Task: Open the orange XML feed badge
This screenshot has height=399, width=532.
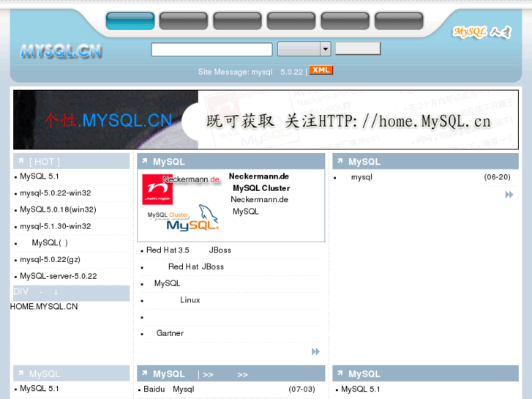Action: coord(321,70)
